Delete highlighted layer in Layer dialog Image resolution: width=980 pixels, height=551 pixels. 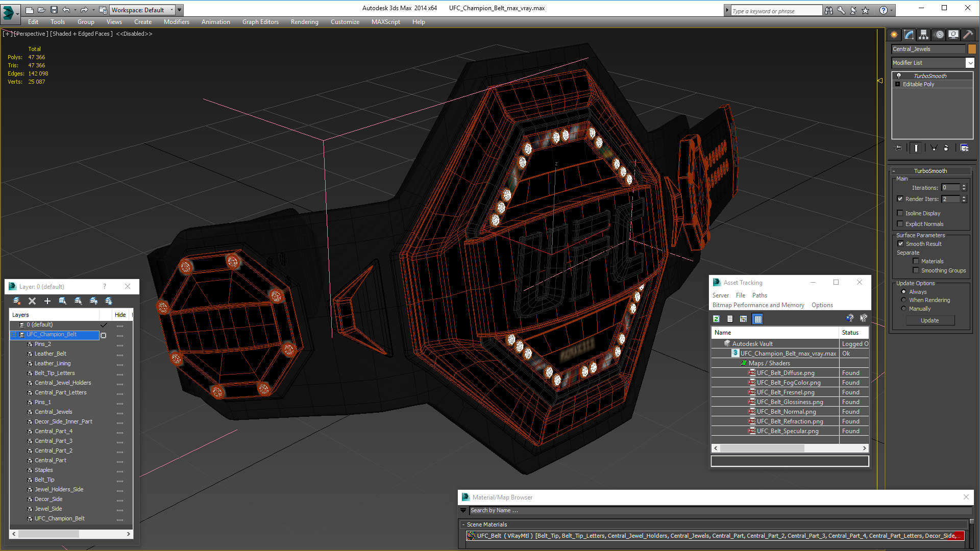pyautogui.click(x=32, y=301)
